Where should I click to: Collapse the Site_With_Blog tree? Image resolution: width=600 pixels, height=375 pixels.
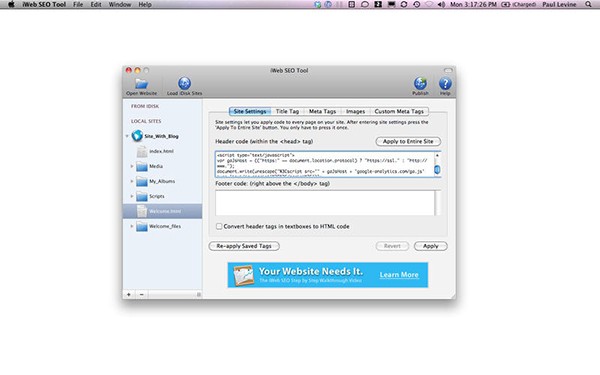coord(127,136)
